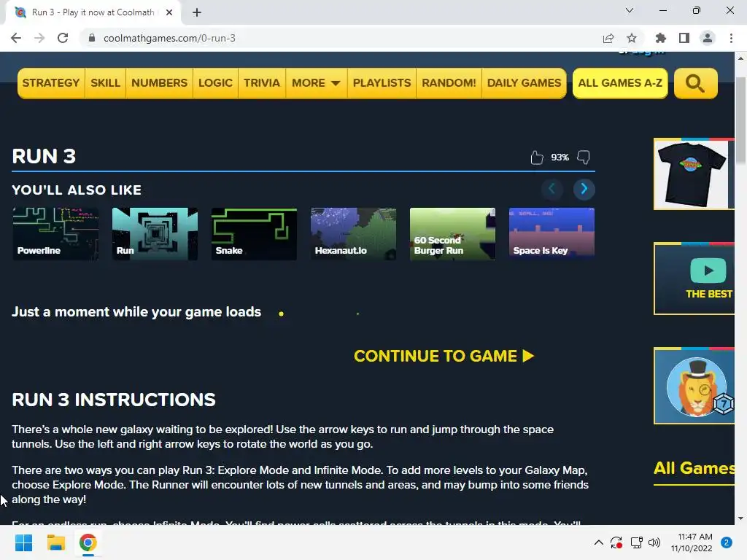Open the Chrome profile avatar
The width and height of the screenshot is (747, 560).
pyautogui.click(x=708, y=38)
